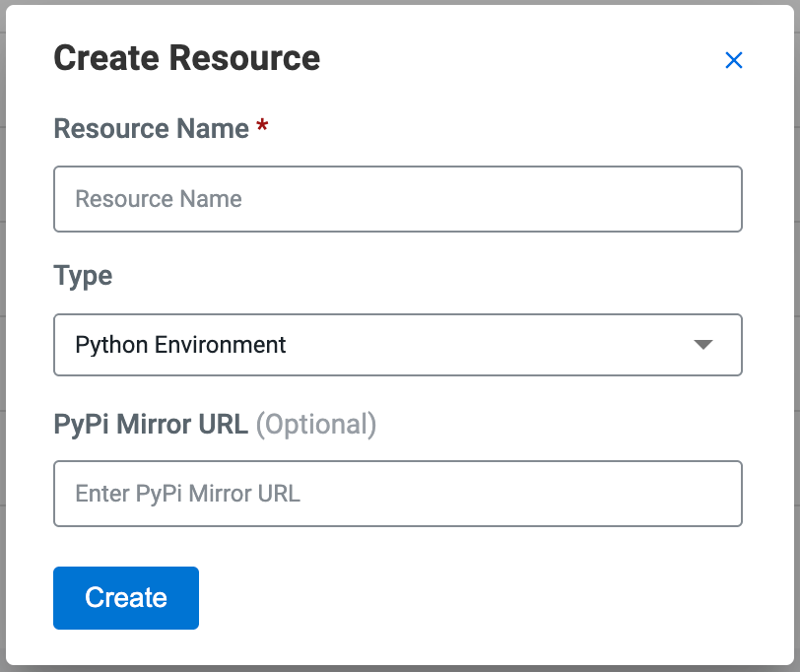Click into the PyPi Mirror URL field
Image resolution: width=800 pixels, height=672 pixels.
coord(397,493)
